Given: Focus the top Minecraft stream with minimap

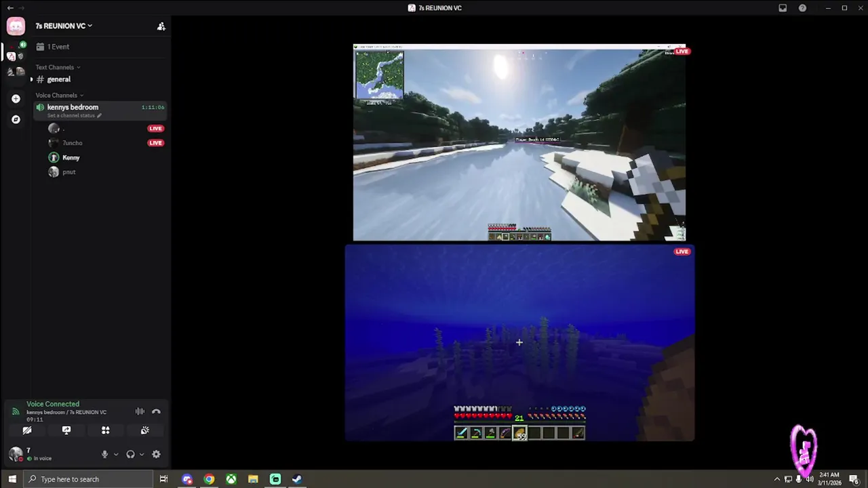Looking at the screenshot, I should pyautogui.click(x=519, y=143).
